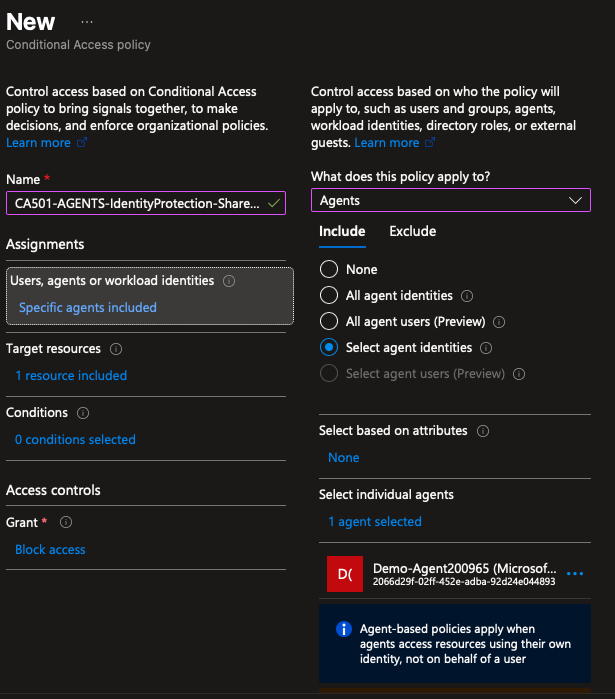Click the agent ID 2066d29f-02ff-452e-adba-92d24e044893
The image size is (615, 699).
point(464,582)
